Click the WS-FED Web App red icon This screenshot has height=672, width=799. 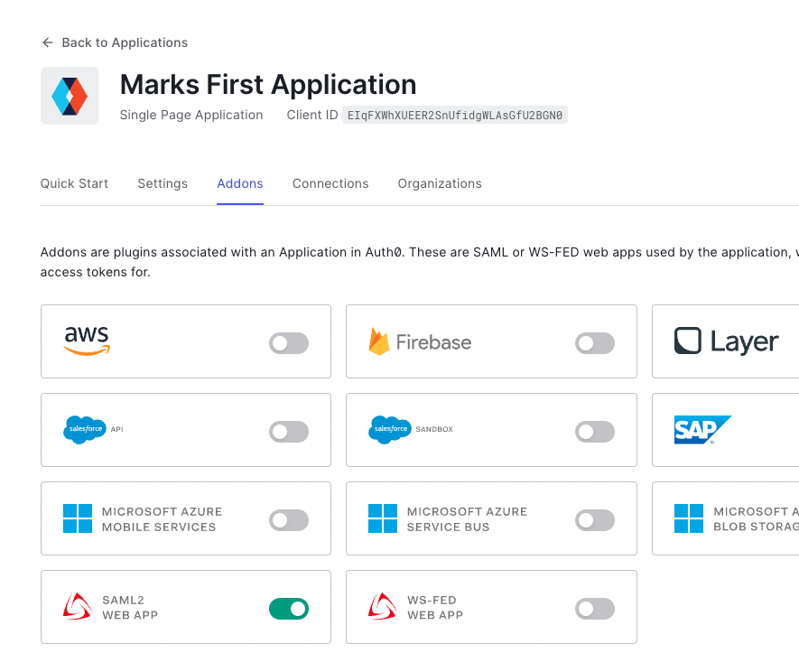[x=382, y=606]
